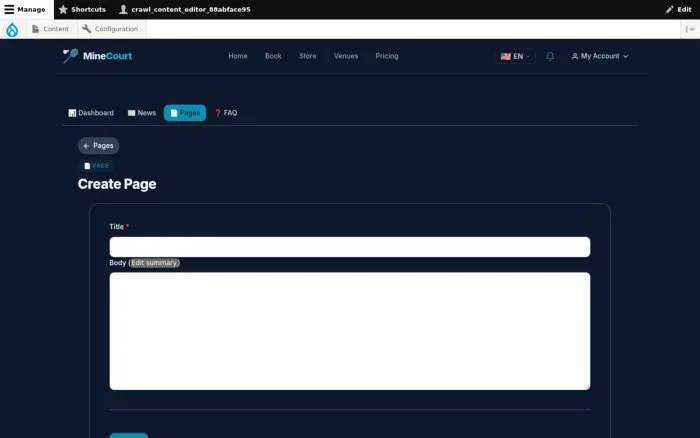Focus the Title input field
Screen dimensions: 700x438
(350, 247)
